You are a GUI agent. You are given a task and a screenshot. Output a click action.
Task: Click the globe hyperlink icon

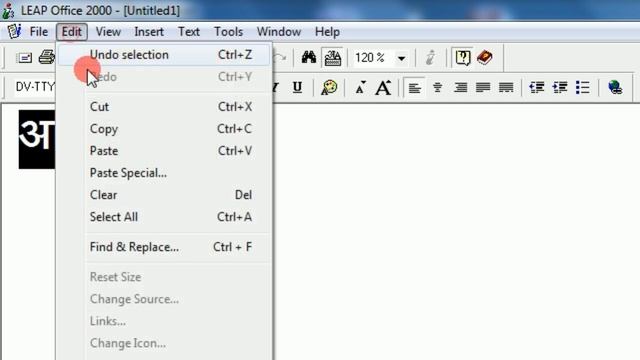click(615, 87)
